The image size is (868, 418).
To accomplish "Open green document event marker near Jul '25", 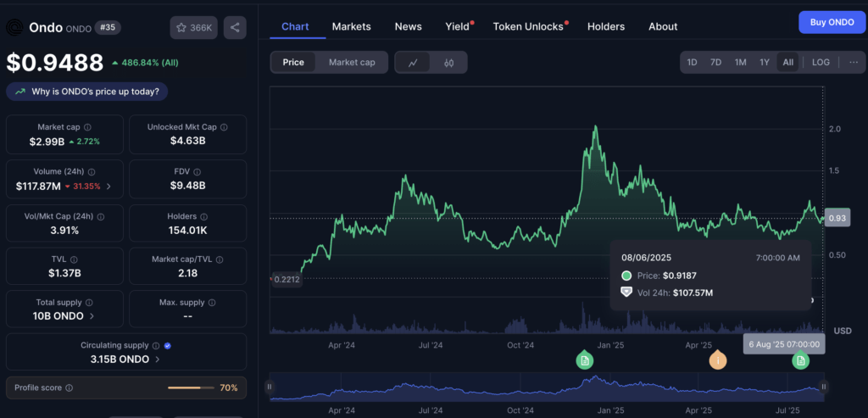I will [800, 361].
